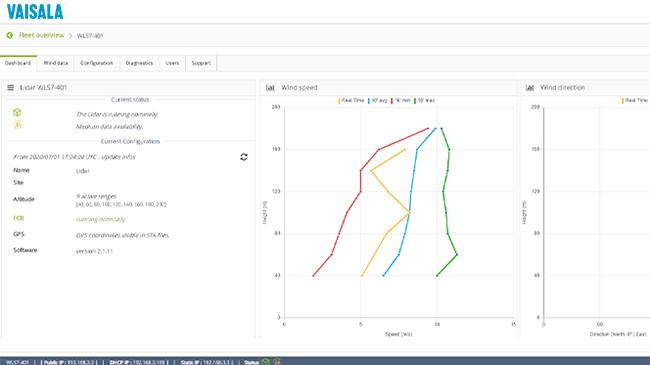Click the Wind speed chart icon
This screenshot has height=365, width=650.
(x=270, y=88)
